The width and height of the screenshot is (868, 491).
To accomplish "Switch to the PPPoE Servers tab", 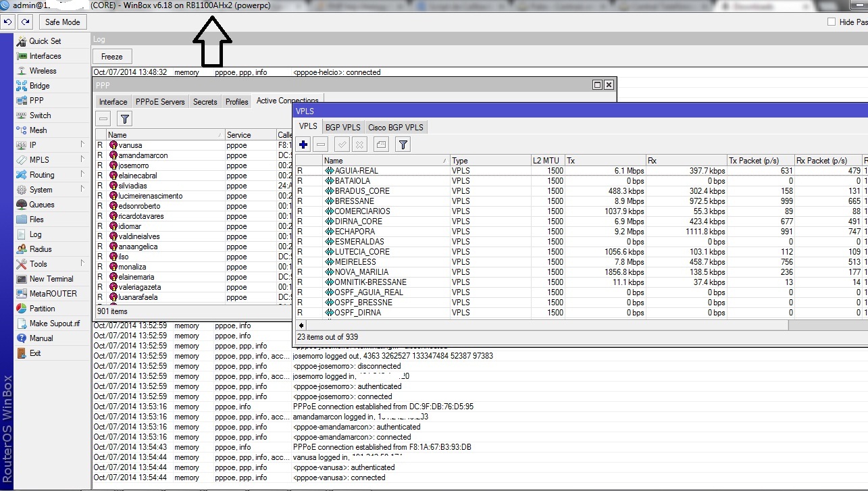I will coord(160,102).
